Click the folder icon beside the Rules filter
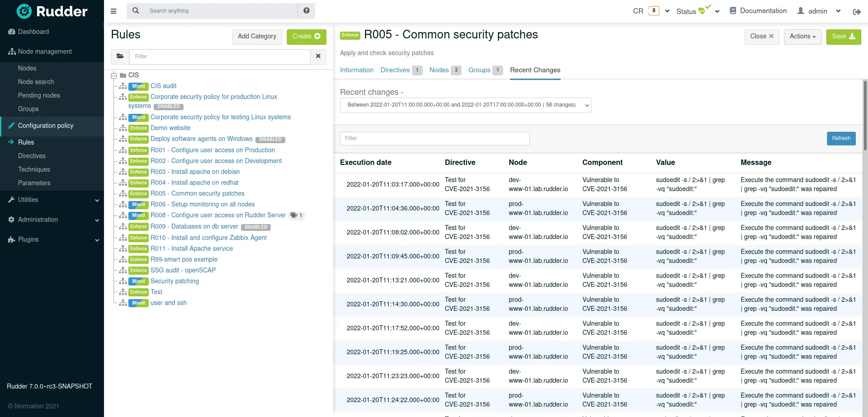This screenshot has width=868, height=417. 119,56
